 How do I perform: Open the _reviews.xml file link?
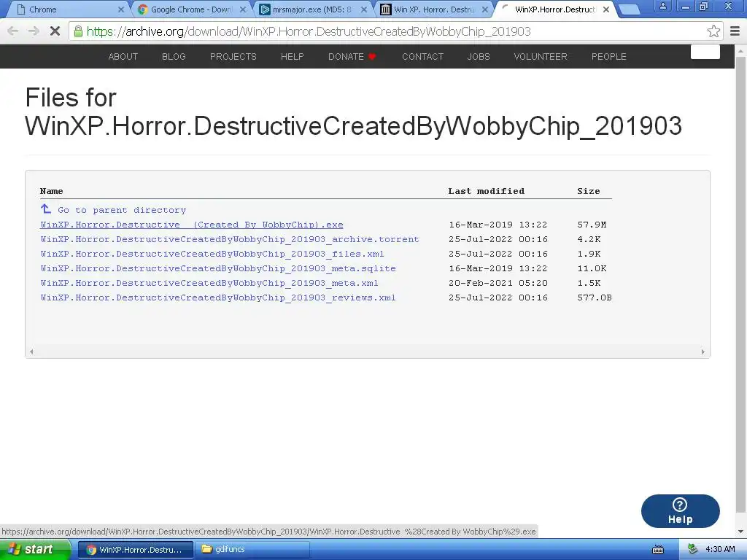[x=218, y=297]
